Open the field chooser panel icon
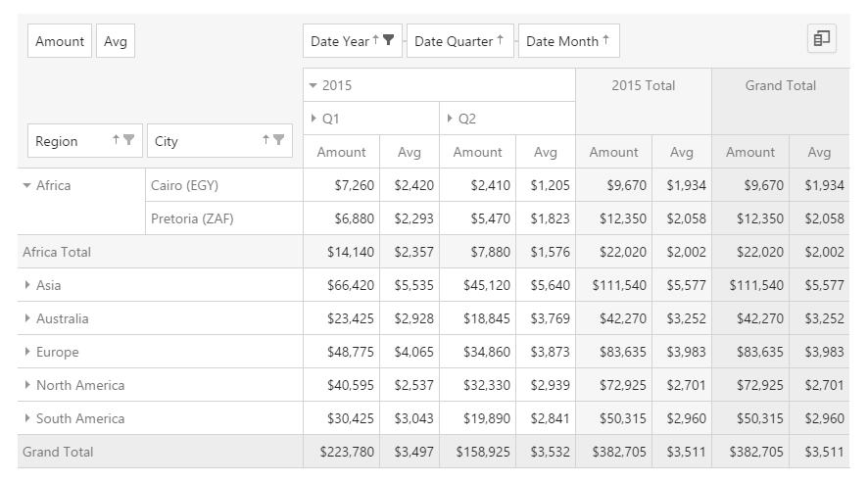Screen dimensions: 868x483 (x=821, y=39)
